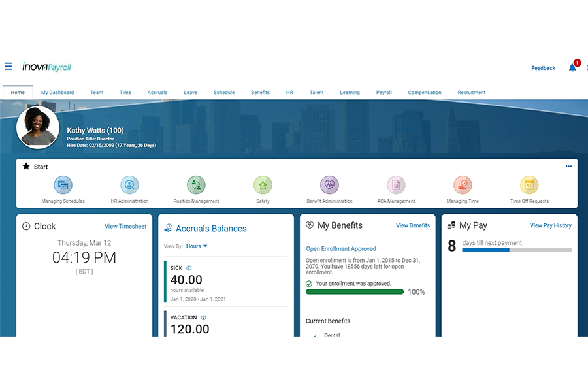Go to the My Dashboard tab

point(57,93)
